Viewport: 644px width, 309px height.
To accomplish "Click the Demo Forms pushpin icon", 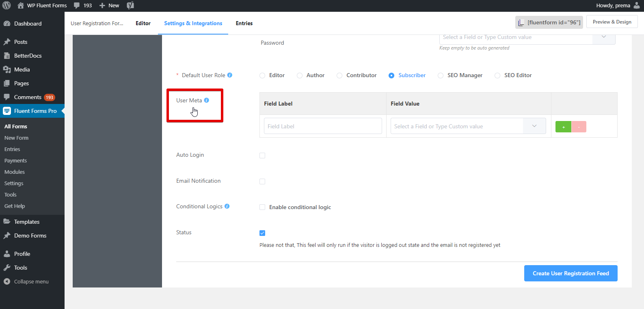I will (7, 236).
